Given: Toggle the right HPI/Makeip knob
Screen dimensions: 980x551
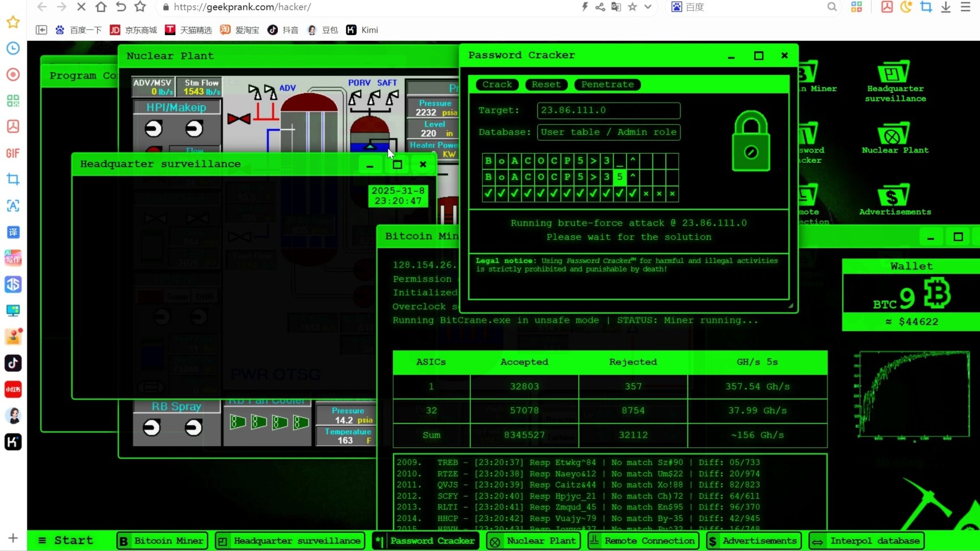Looking at the screenshot, I should [194, 129].
